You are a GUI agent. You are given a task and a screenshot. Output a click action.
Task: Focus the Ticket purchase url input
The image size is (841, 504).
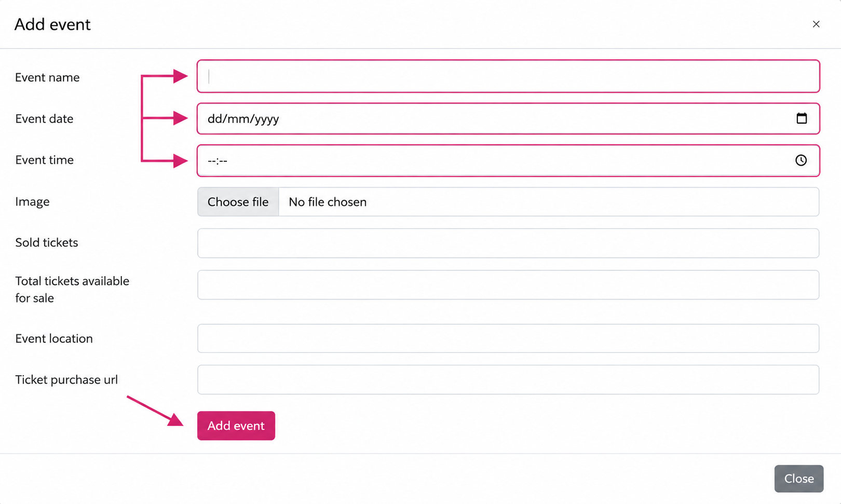click(x=508, y=379)
